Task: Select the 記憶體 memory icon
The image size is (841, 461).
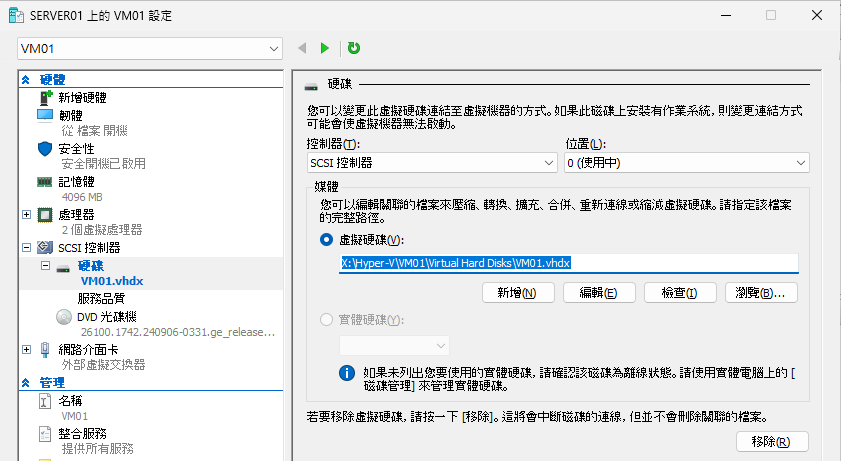Action: click(44, 182)
